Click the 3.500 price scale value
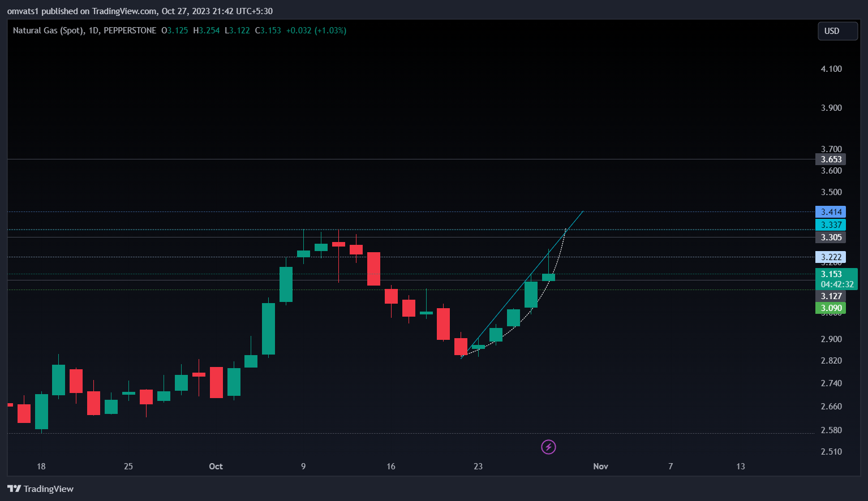This screenshot has height=501, width=868. [831, 192]
